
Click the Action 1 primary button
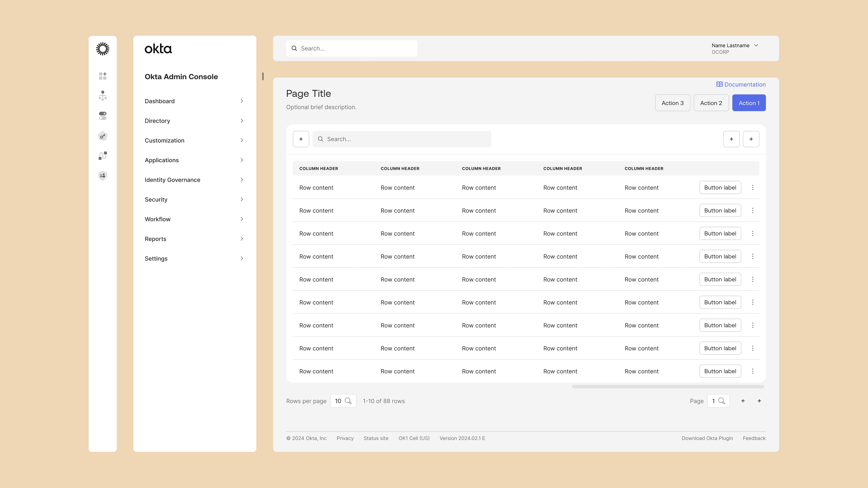pos(749,103)
